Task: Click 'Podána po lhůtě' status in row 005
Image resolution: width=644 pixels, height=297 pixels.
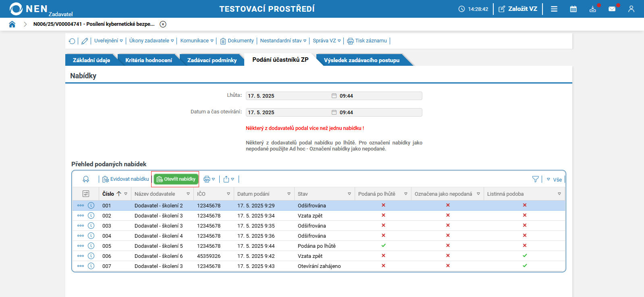Action: pos(317,246)
